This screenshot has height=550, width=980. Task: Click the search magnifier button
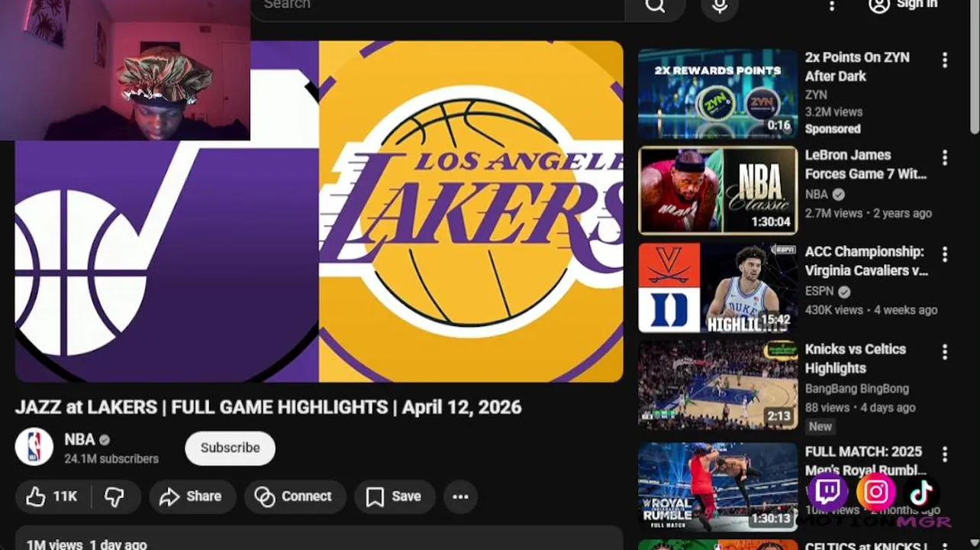click(x=655, y=6)
